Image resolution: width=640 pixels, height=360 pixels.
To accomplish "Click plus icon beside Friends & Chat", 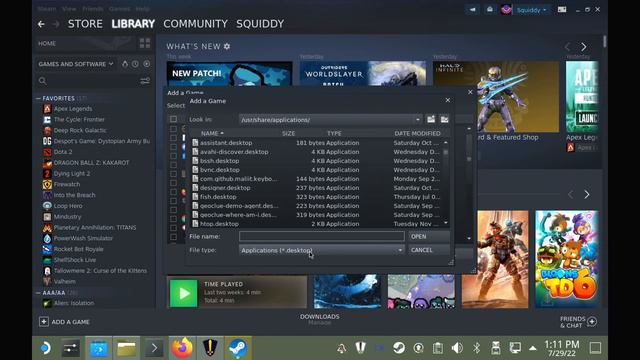I will [x=592, y=322].
